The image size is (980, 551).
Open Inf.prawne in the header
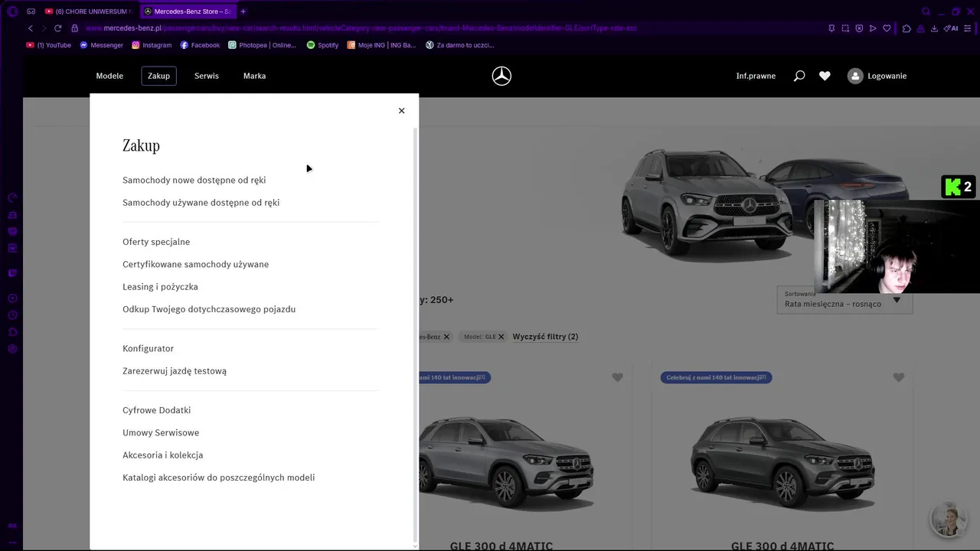[756, 76]
